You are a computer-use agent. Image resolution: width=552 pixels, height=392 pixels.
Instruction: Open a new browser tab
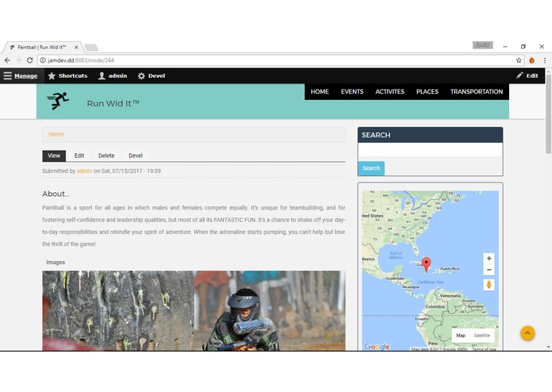click(x=91, y=48)
